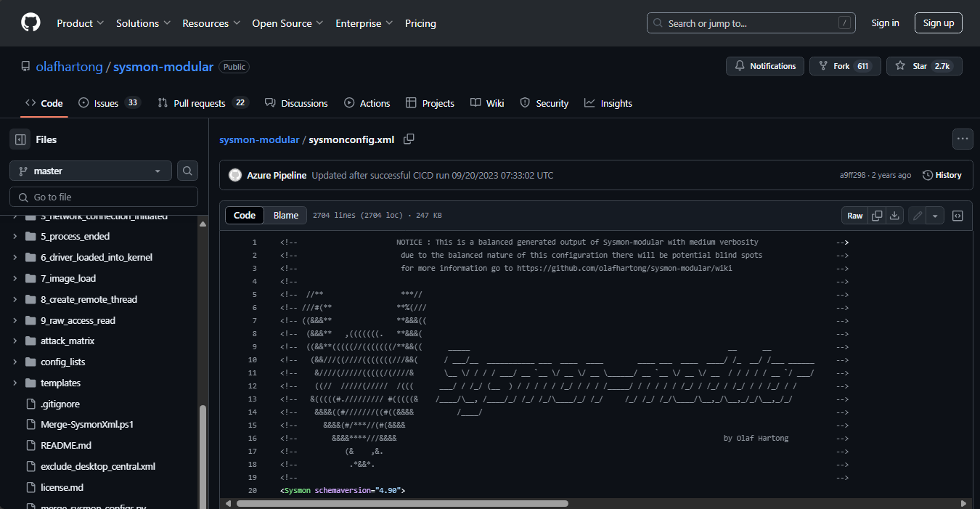Click the Sign up button
980x509 pixels.
click(x=938, y=23)
